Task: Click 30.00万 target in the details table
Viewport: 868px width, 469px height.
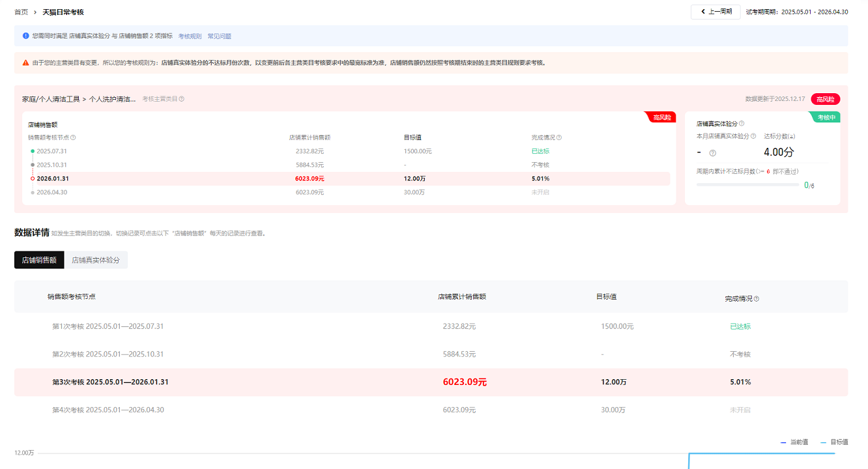Action: point(613,410)
